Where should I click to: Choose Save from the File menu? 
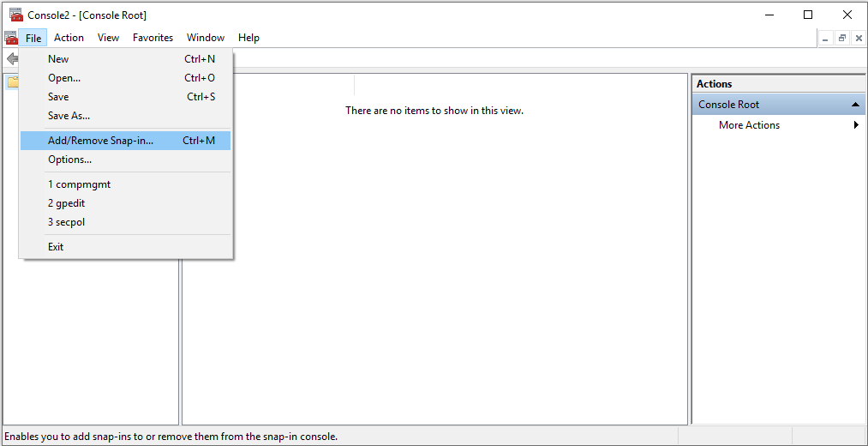click(x=126, y=97)
